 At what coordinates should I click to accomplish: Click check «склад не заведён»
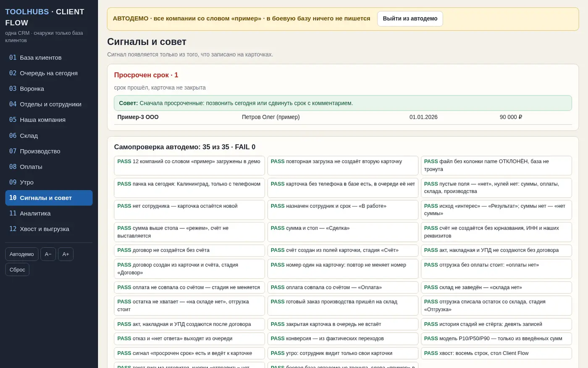pyautogui.click(x=496, y=287)
